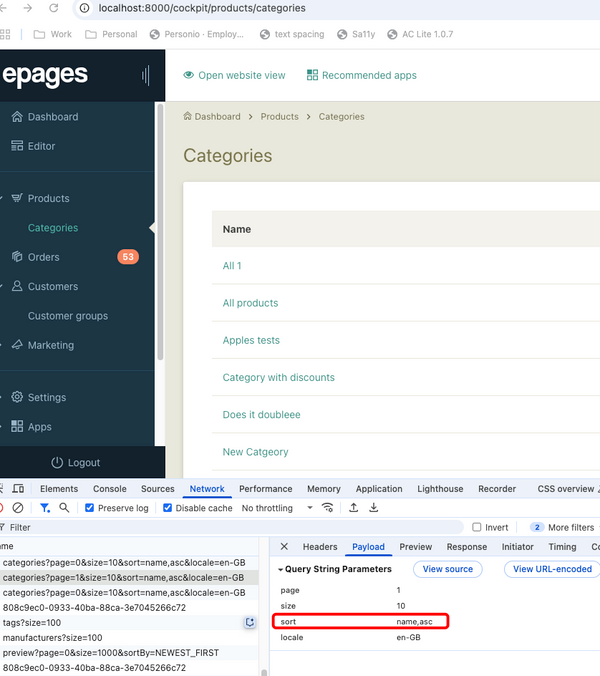Click the Settings gear icon
Screen dimensions: 600x676
17,397
